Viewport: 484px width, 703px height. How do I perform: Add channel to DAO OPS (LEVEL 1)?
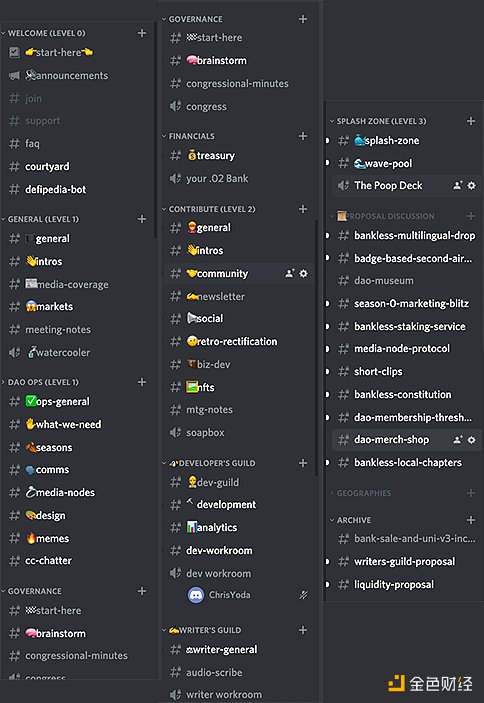coord(142,382)
